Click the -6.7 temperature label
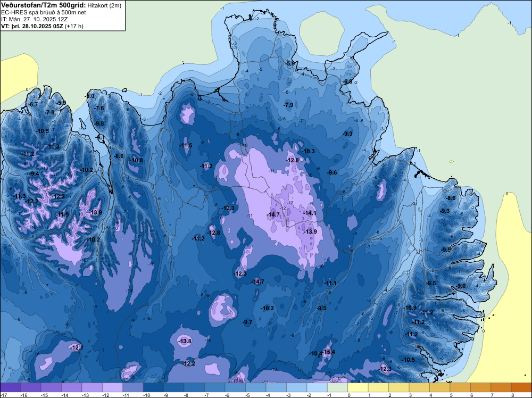Viewport: 532px width, 398px height. pyautogui.click(x=33, y=104)
